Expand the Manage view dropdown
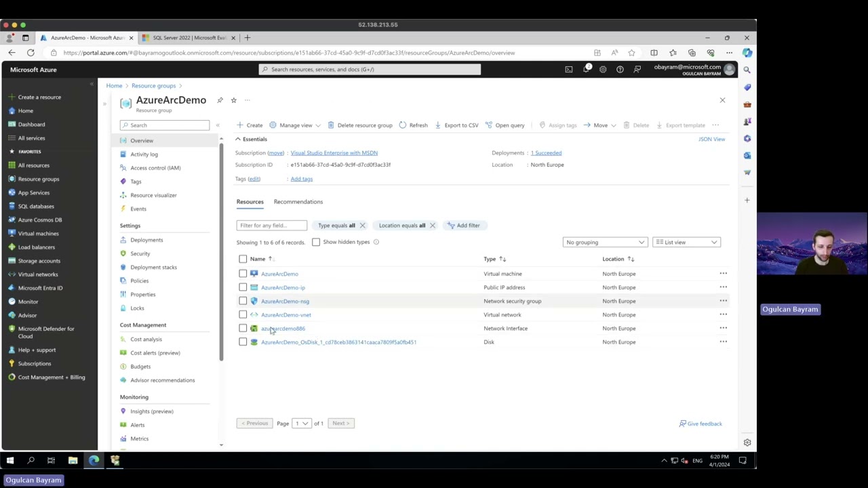The height and width of the screenshot is (488, 868). (295, 125)
